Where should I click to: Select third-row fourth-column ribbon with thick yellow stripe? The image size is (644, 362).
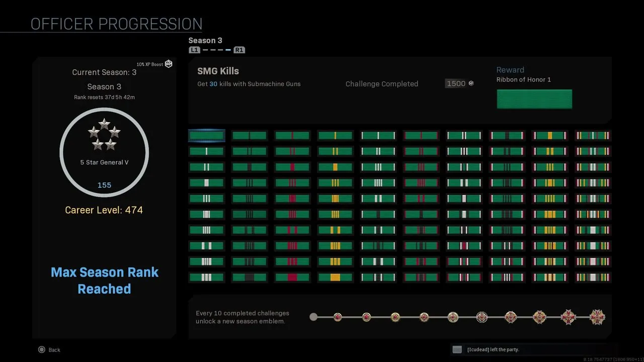click(x=335, y=167)
